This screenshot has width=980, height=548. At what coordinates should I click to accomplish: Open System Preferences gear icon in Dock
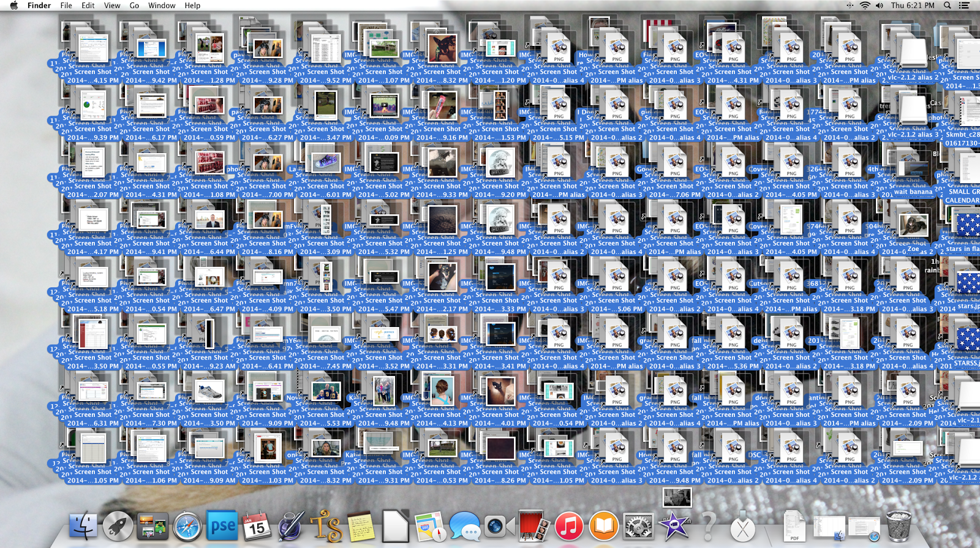(x=638, y=526)
